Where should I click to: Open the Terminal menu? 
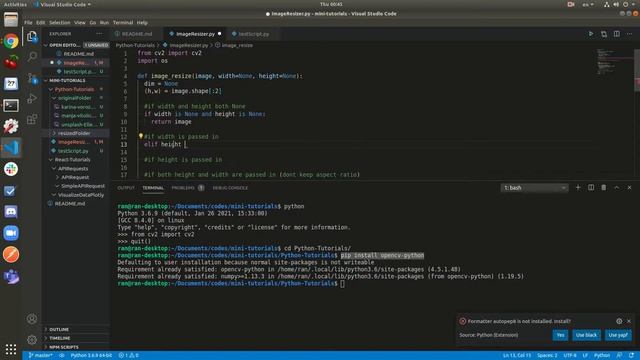[x=123, y=22]
